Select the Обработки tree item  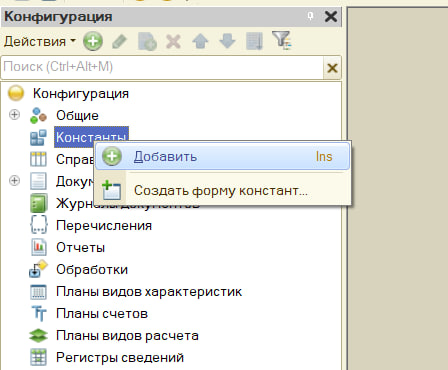tap(92, 269)
